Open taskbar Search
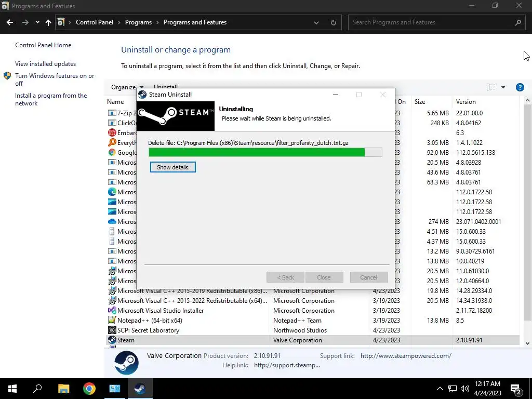 [37, 389]
